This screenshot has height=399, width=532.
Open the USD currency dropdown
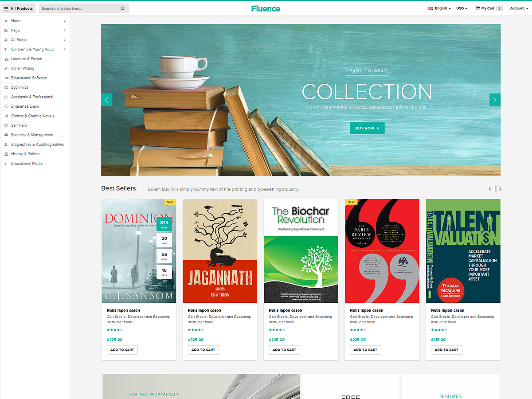[462, 8]
